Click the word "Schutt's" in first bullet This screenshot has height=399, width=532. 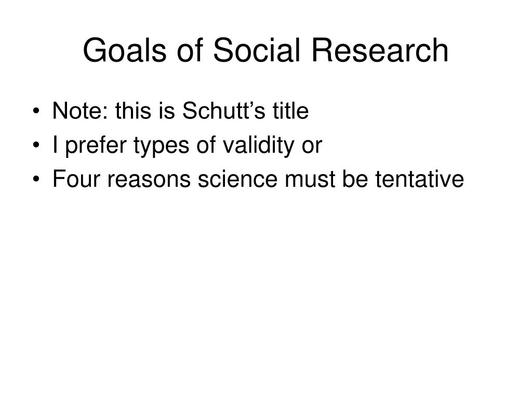click(223, 111)
